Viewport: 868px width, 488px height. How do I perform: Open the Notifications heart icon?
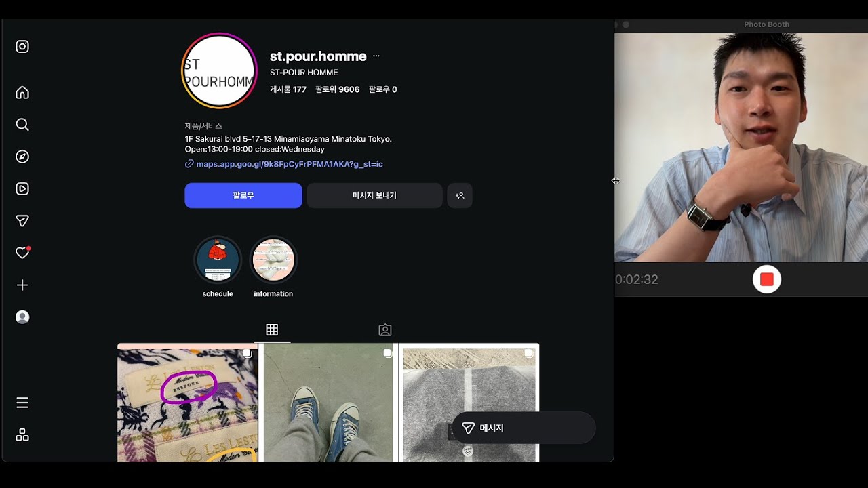(22, 253)
